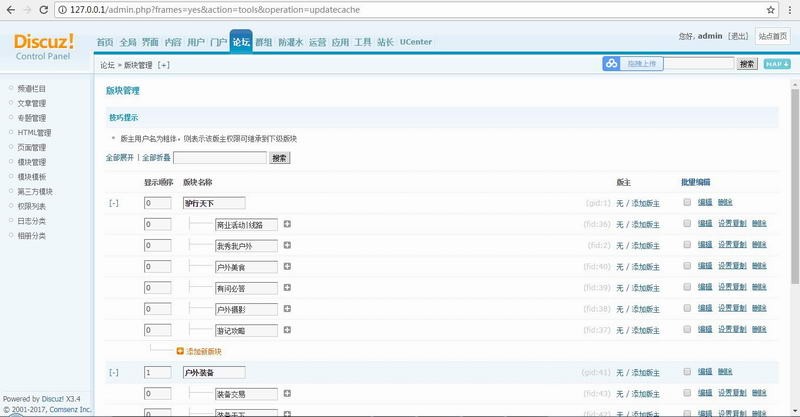Add sub-forum under 商业活动|线路 plus icon
This screenshot has height=417, width=800.
[287, 224]
